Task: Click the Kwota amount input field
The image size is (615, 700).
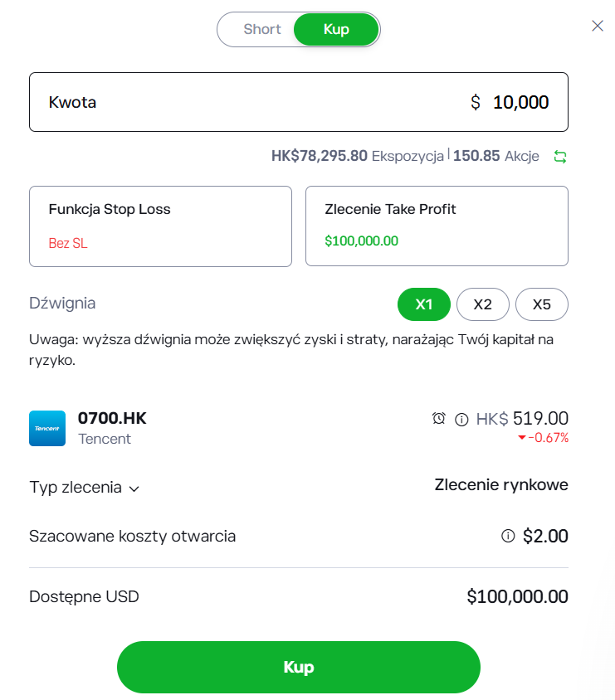Action: [299, 102]
